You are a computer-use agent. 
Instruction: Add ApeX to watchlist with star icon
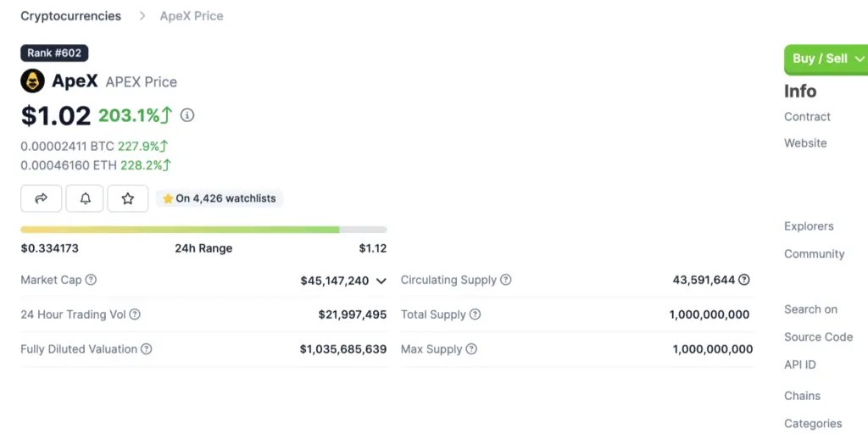click(x=128, y=198)
